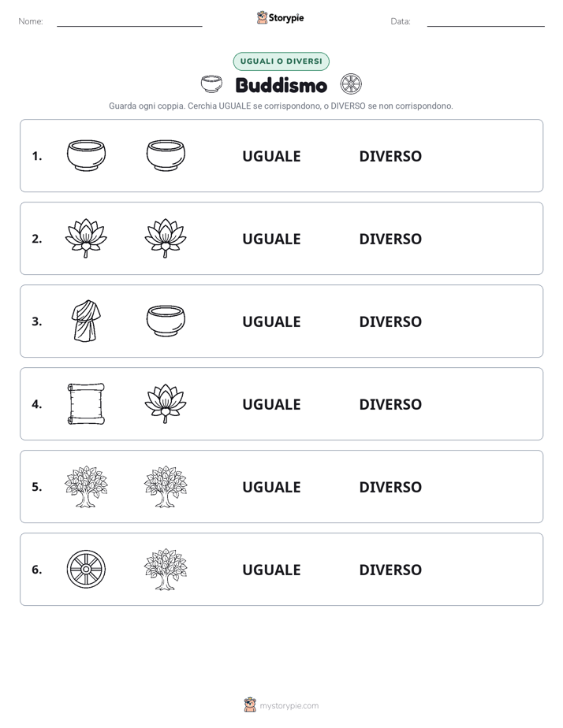Click the tree icon in row 6

(x=166, y=569)
